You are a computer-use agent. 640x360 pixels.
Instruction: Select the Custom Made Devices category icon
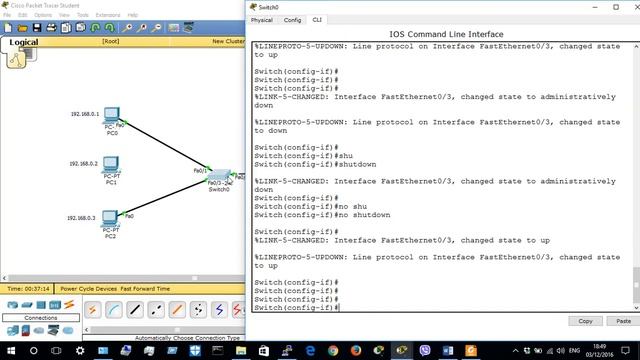pos(53,330)
